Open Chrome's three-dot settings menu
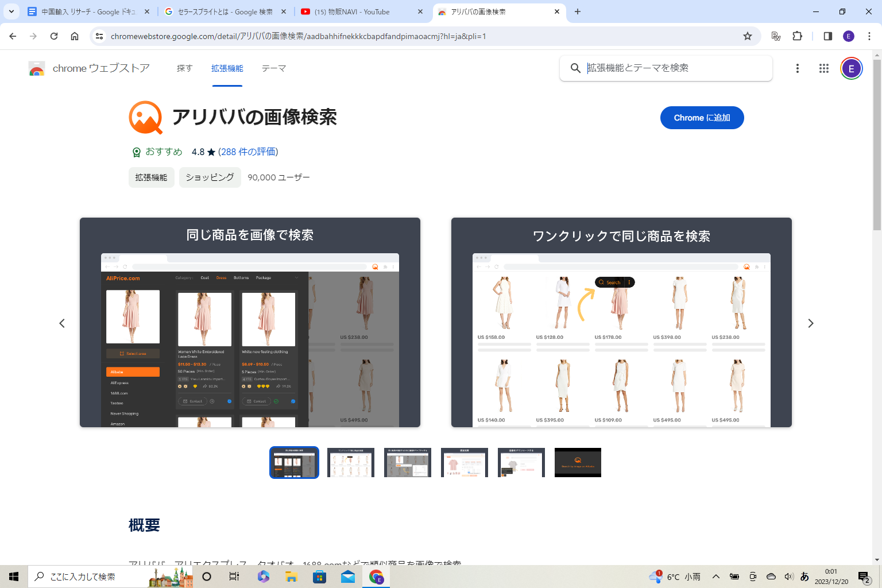This screenshot has height=588, width=882. [869, 36]
